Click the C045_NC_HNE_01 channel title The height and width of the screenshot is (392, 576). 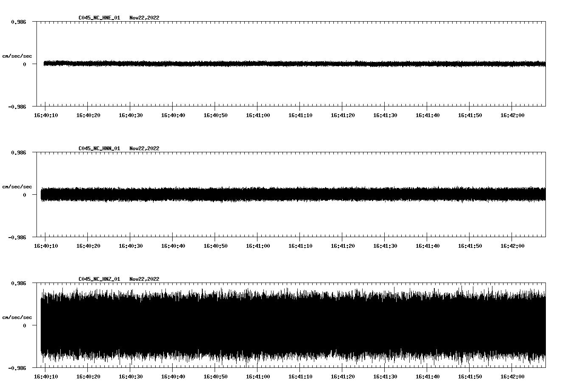pos(99,18)
